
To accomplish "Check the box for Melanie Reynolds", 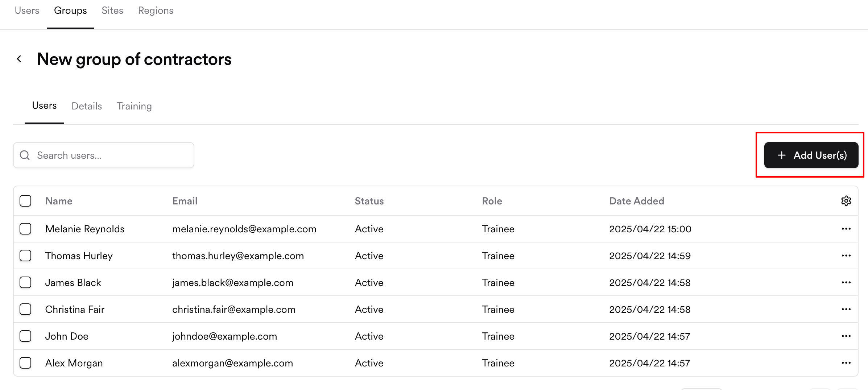I will coord(25,229).
